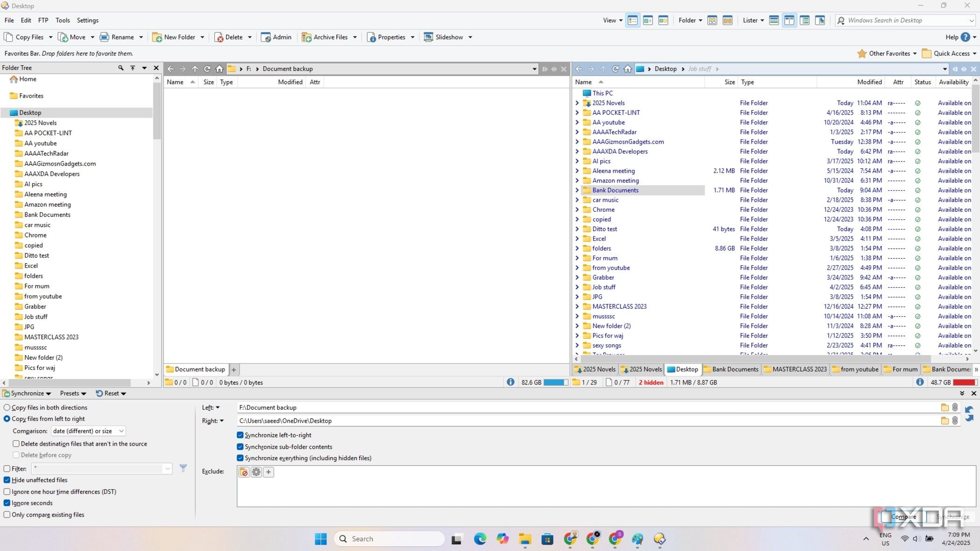Screen dimensions: 980x551
Task: Open Quick Access dropdown
Action: tap(949, 54)
